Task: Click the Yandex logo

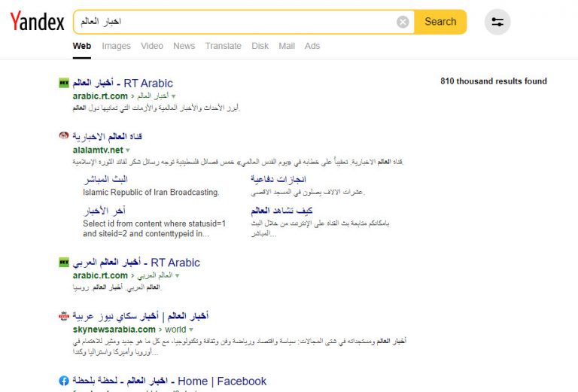Action: coord(37,21)
